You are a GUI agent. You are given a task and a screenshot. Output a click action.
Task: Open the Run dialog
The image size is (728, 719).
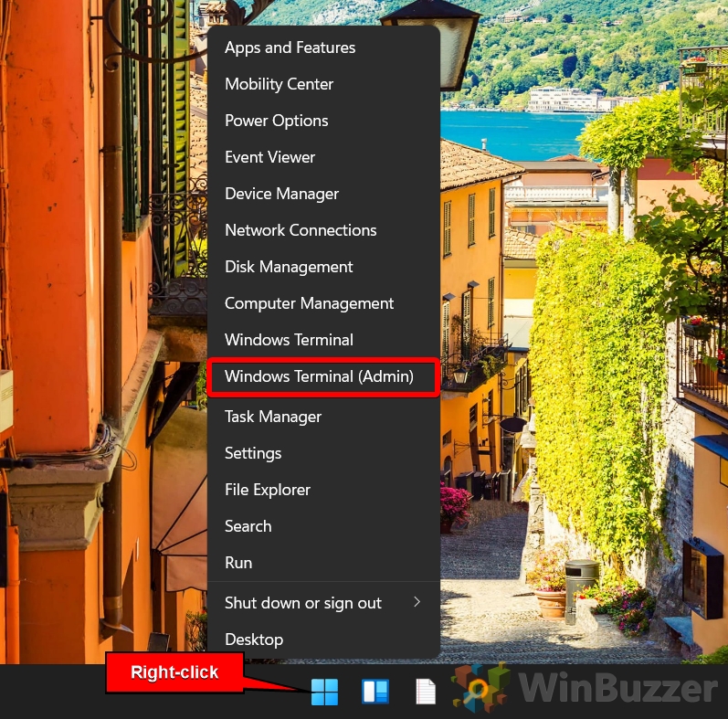[x=323, y=563]
